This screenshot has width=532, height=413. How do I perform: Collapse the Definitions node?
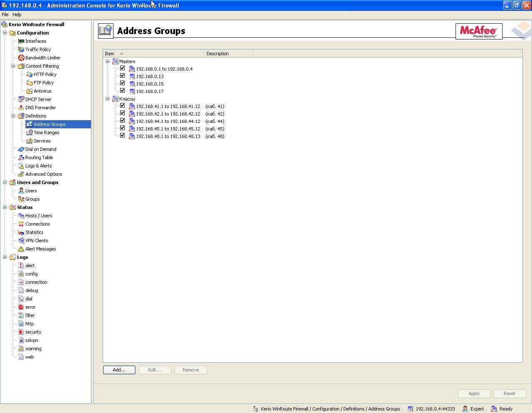(x=13, y=116)
